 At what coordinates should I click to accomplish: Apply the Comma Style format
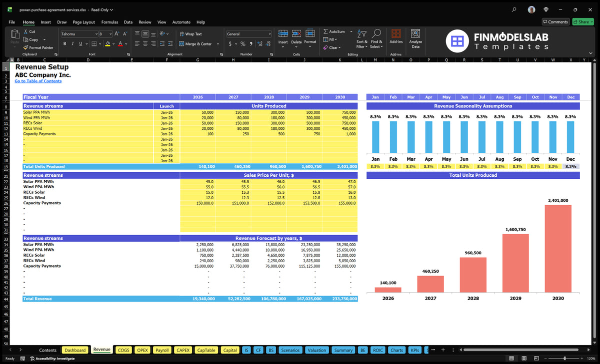coord(250,44)
